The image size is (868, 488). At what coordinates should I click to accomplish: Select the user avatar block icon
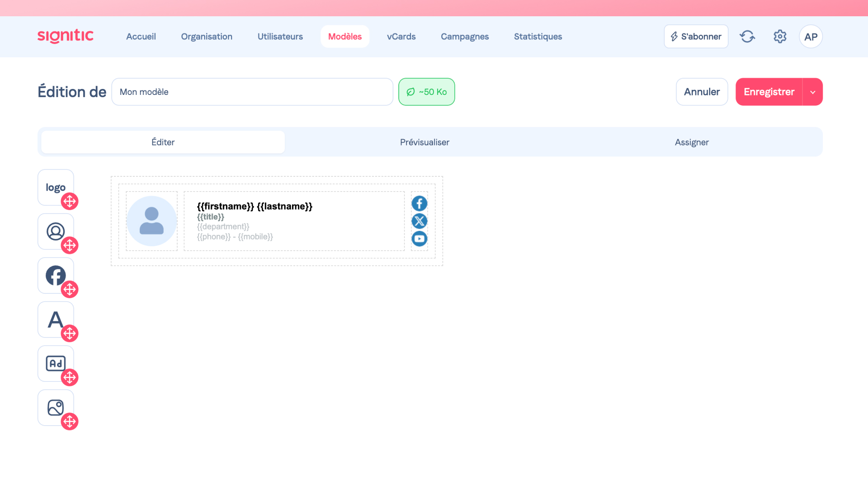(x=56, y=231)
